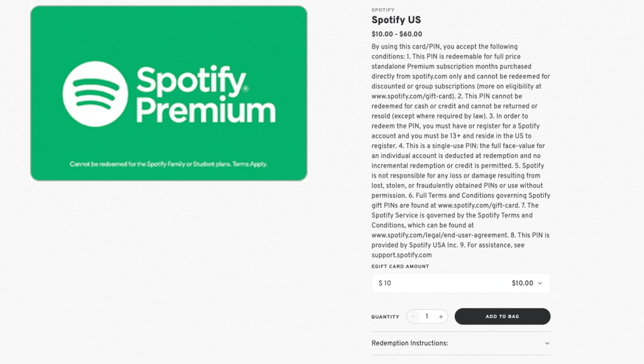The image size is (644, 364).
Task: Click ADD TO BAG
Action: click(x=502, y=316)
